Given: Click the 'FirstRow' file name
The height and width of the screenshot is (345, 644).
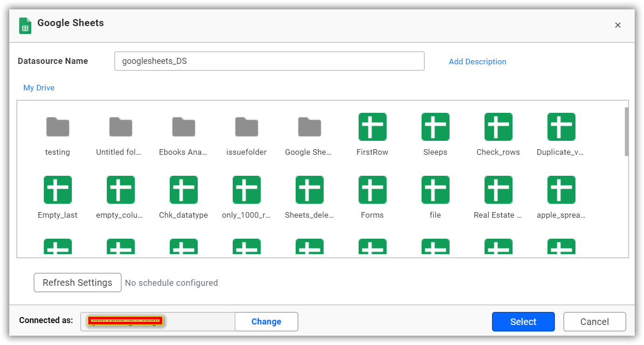Looking at the screenshot, I should coord(373,152).
